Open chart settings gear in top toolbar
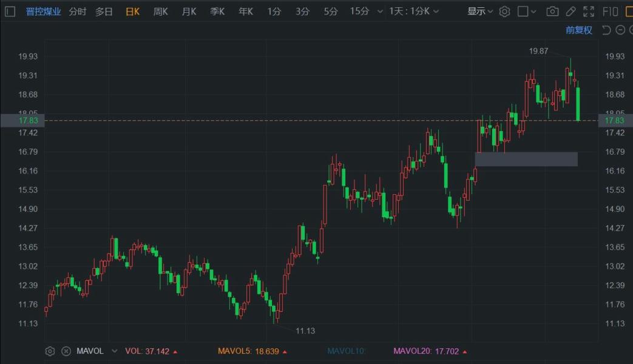633x364 pixels. coord(504,11)
